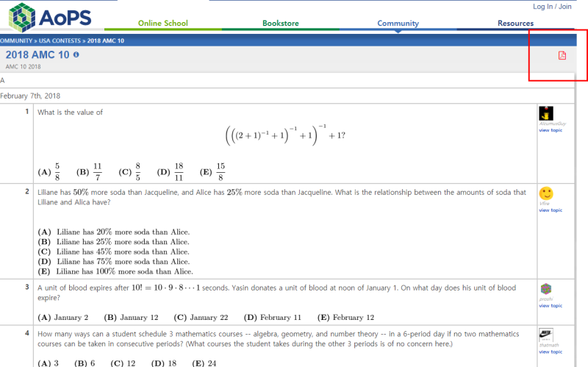588x367 pixels.
Task: Open the Resources menu
Action: pyautogui.click(x=515, y=24)
